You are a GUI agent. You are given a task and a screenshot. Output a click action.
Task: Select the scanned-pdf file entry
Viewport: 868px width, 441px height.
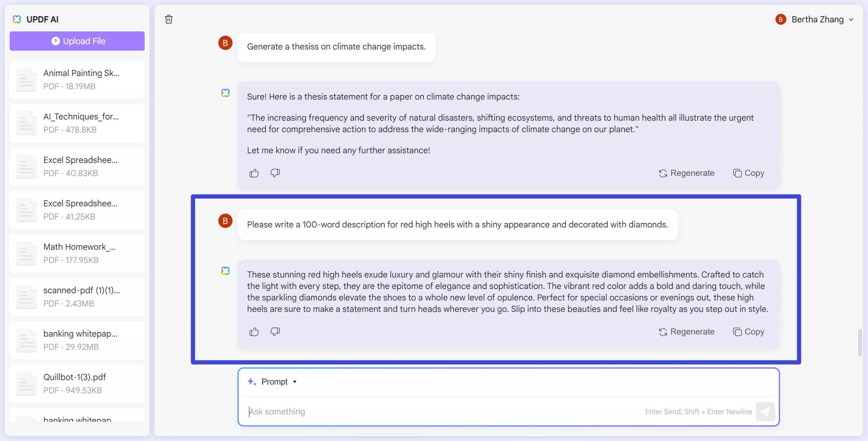[77, 296]
